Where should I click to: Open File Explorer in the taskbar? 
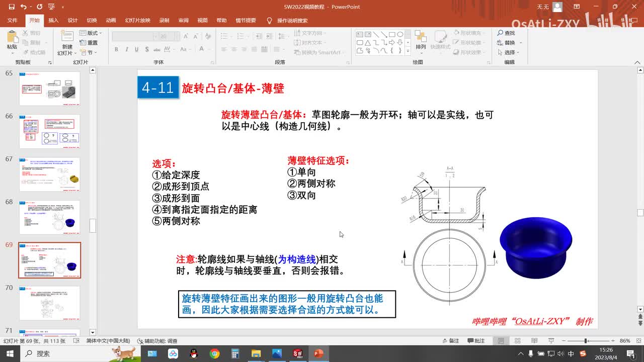click(x=256, y=353)
